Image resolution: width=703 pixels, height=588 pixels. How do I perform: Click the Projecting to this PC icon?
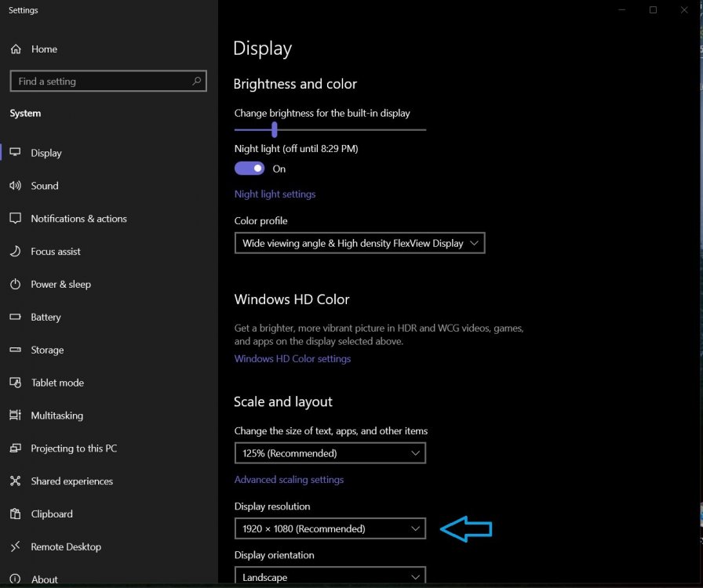[15, 448]
